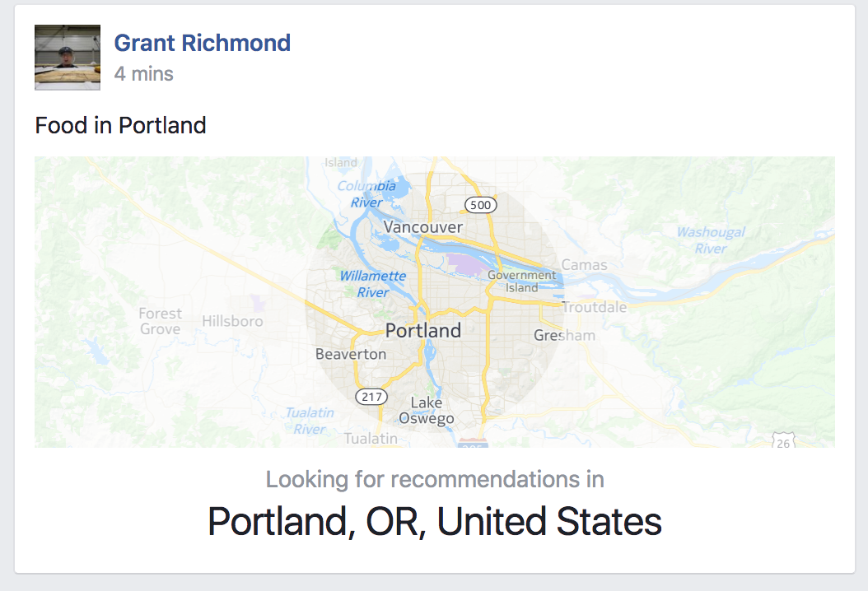Click the Looking for recommendations in text
Screen dimensions: 868x591
point(435,479)
